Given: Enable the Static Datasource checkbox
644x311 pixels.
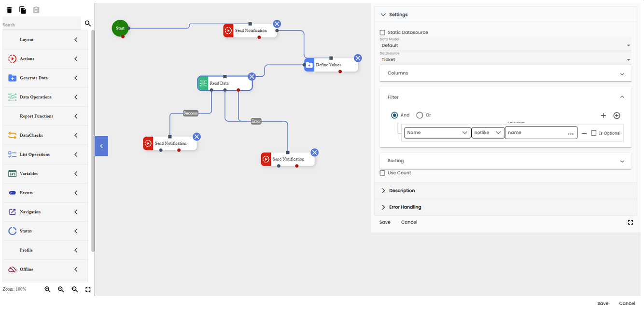Looking at the screenshot, I should tap(382, 32).
